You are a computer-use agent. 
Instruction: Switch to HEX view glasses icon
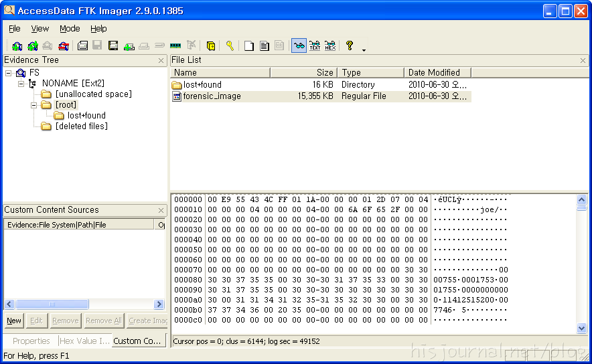330,46
